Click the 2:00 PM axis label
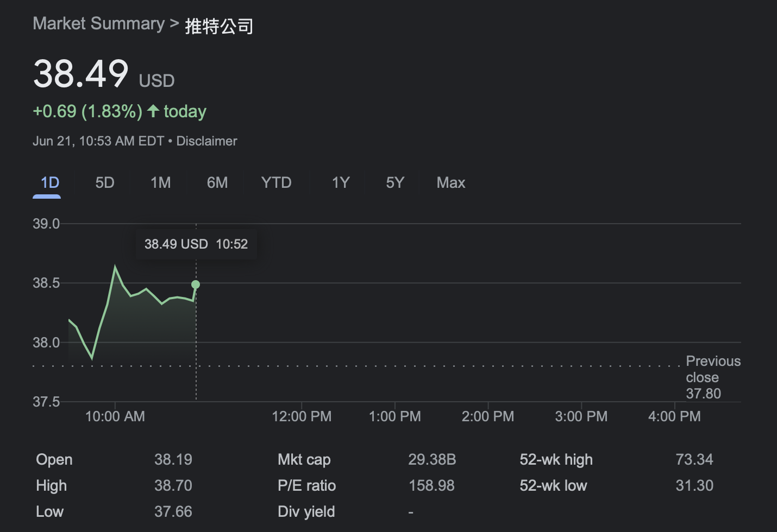Screen dimensions: 777x532 click(x=488, y=416)
